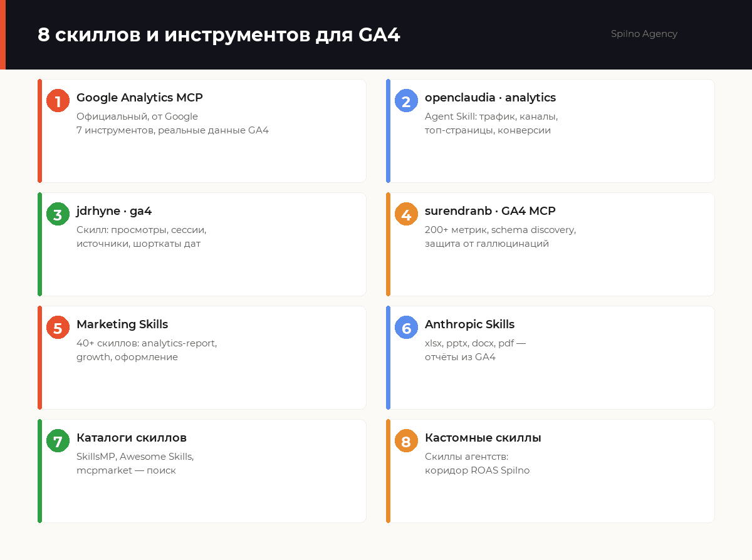Click '40+ скиллов: analytics-report,' line
752x560 pixels.
click(147, 343)
